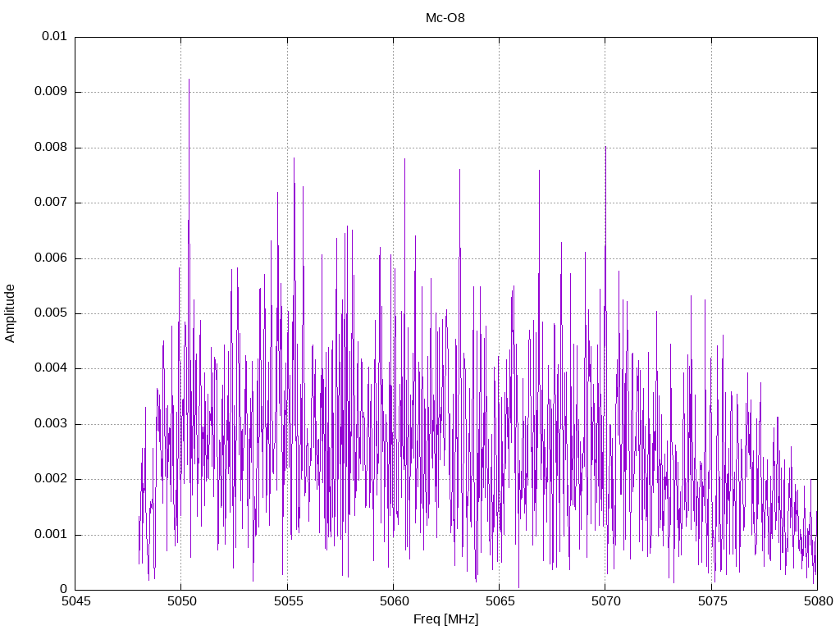Click the 0.001 y-axis tick label
This screenshot has height=630, width=840.
[51, 535]
